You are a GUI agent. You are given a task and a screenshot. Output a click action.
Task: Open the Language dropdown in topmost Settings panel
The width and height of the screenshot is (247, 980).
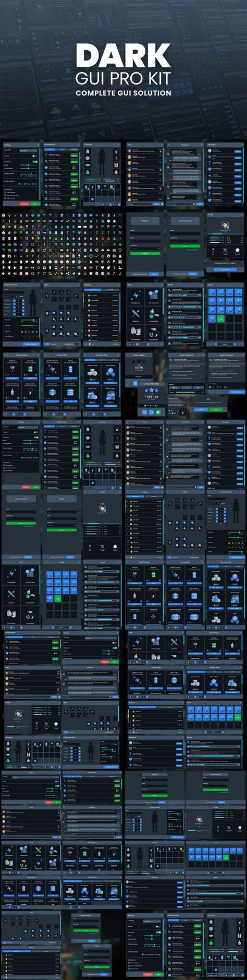click(x=28, y=150)
